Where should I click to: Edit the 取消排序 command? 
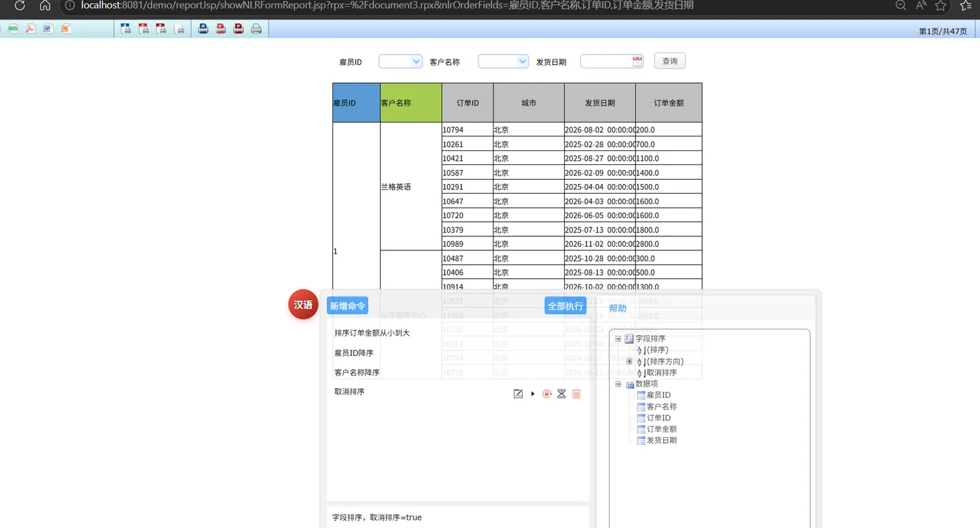click(518, 394)
